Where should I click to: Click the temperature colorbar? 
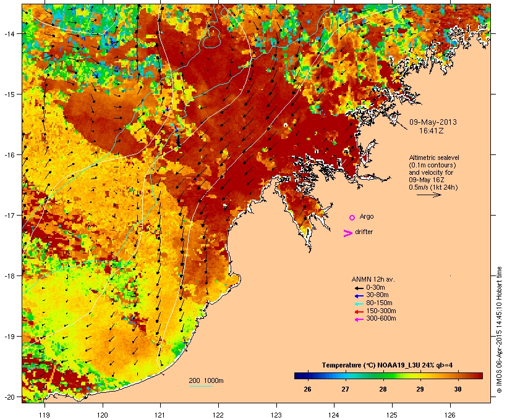click(x=388, y=376)
